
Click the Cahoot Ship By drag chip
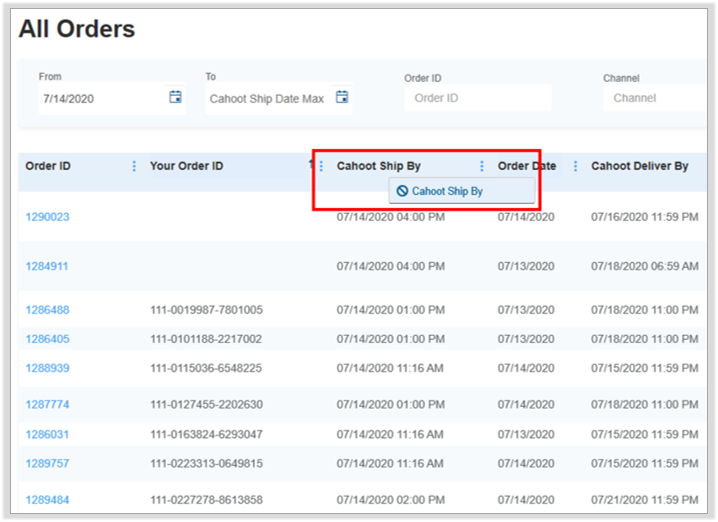(462, 191)
